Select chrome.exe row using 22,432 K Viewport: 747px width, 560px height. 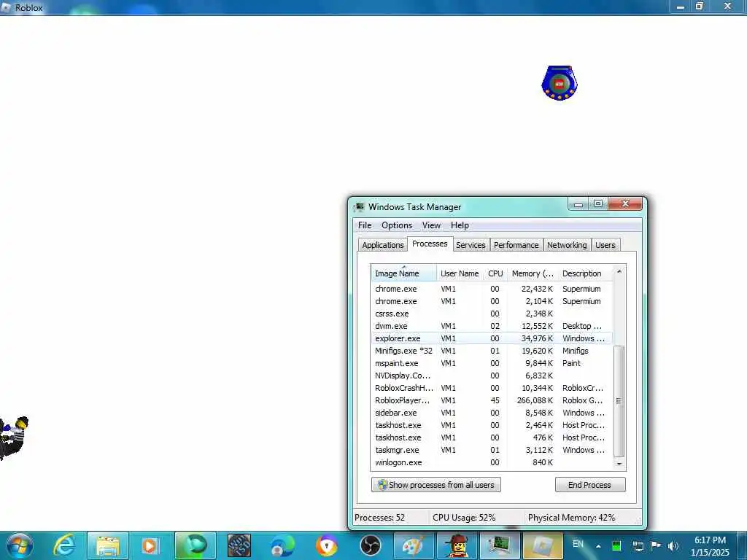[492, 289]
